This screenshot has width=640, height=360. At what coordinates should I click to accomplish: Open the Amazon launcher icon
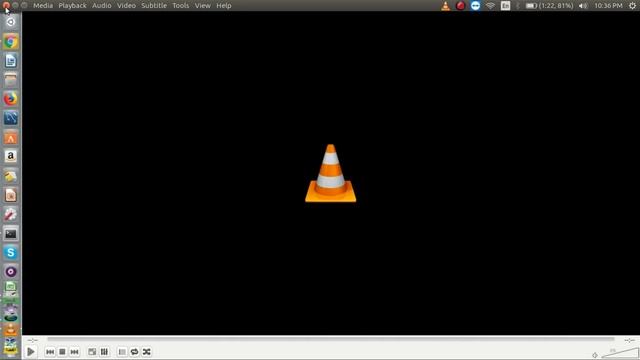11,157
